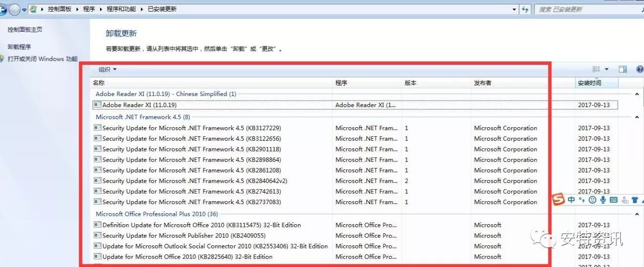This screenshot has height=267, width=644.
Task: Click the microphone voice input icon
Action: [603, 200]
